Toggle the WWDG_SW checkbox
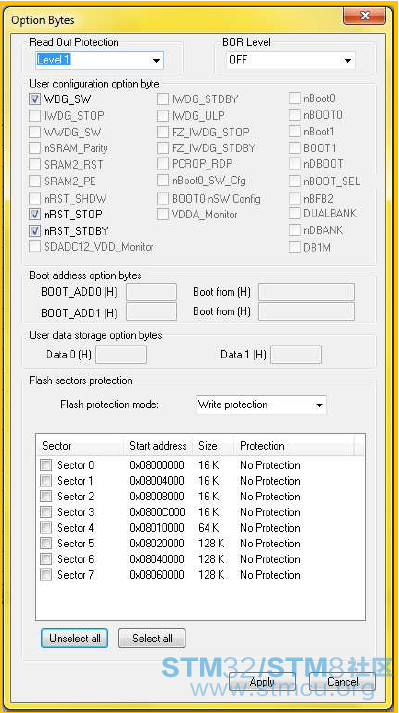Screen dimensions: 399x713 pyautogui.click(x=35, y=132)
